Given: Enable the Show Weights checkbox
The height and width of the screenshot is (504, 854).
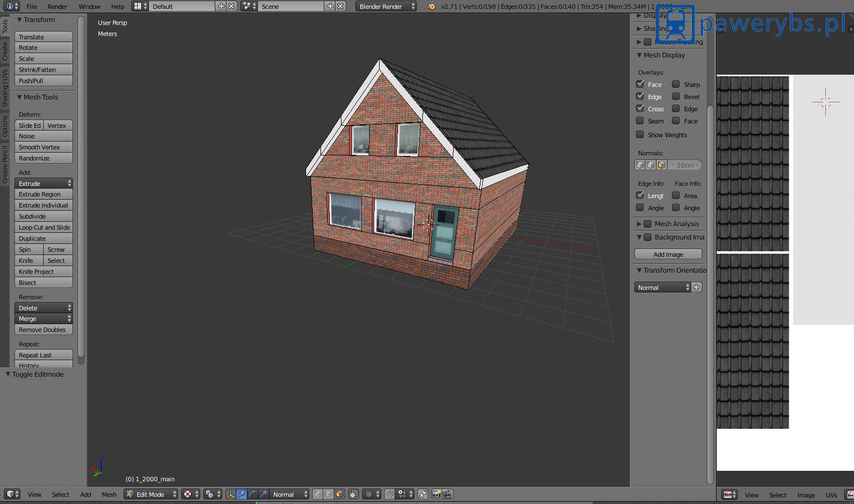Looking at the screenshot, I should coord(640,134).
